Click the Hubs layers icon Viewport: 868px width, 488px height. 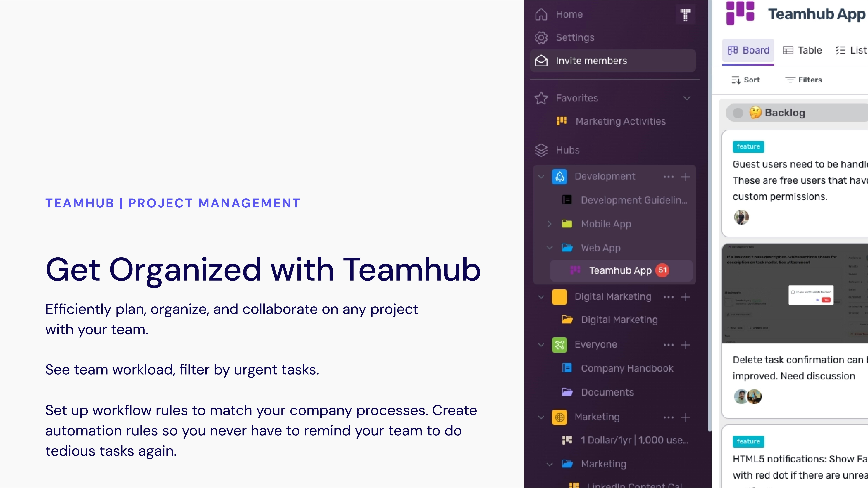(541, 150)
